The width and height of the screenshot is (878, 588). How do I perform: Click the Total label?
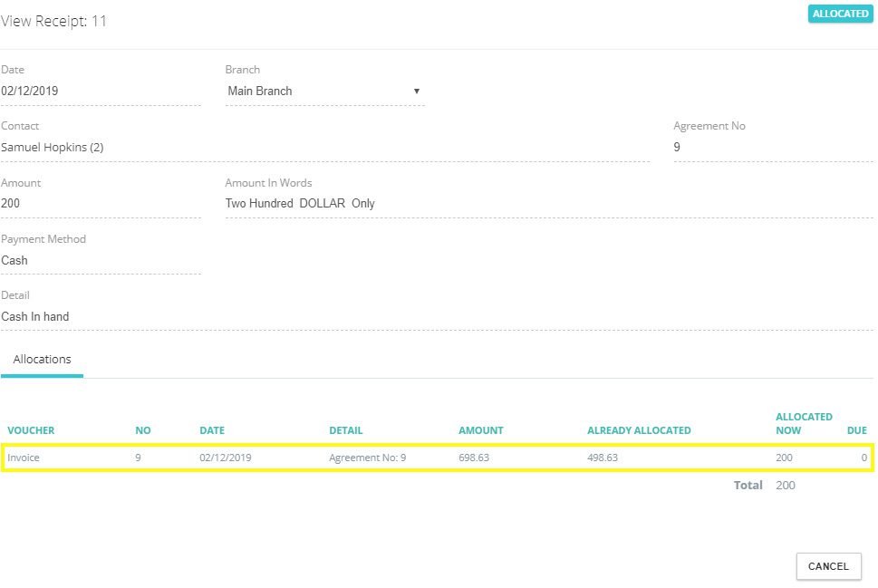click(748, 485)
